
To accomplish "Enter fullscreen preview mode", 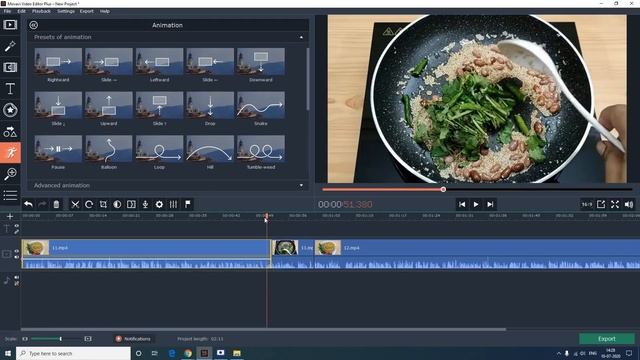I will tap(615, 204).
